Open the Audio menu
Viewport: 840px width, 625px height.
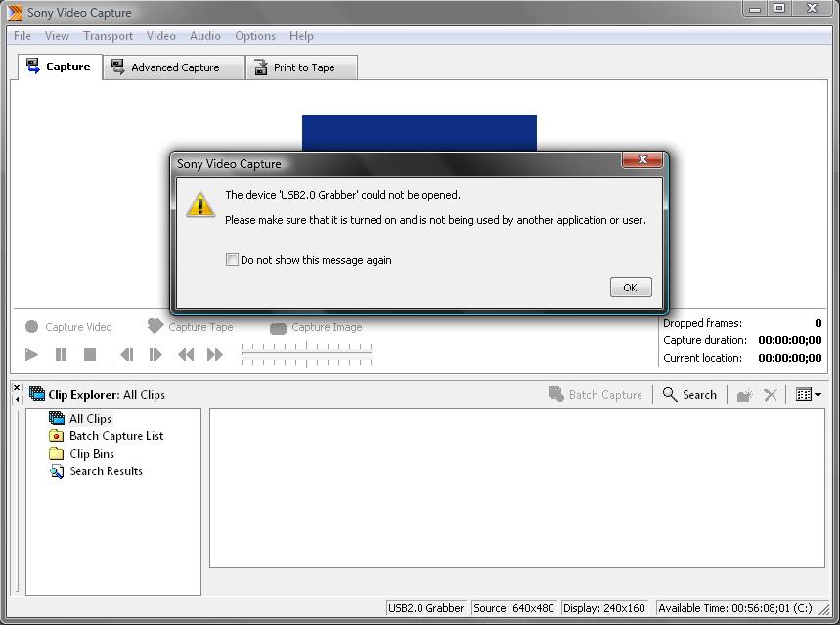(x=204, y=36)
